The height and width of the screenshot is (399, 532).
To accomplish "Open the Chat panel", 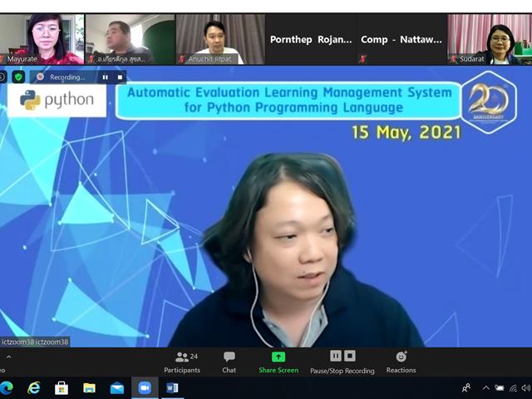I will point(229,362).
